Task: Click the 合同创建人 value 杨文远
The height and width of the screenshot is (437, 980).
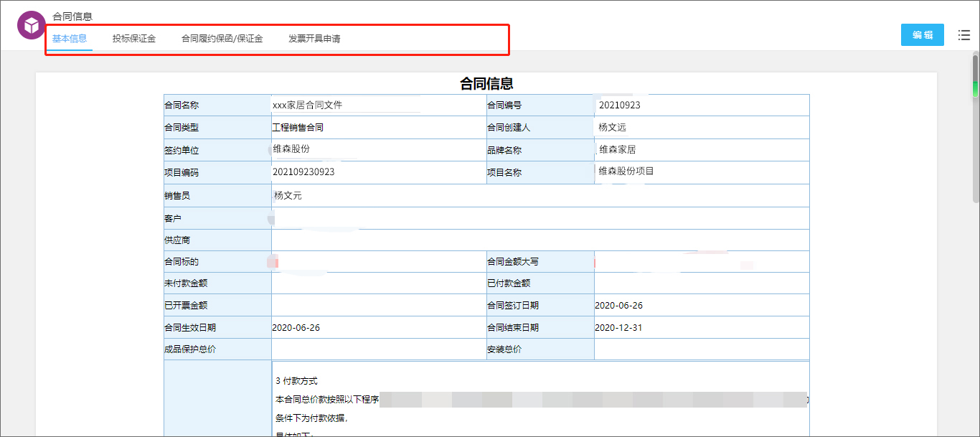Action: click(612, 127)
